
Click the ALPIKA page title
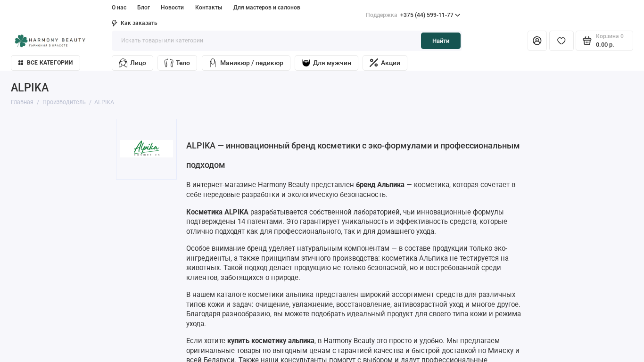30,88
